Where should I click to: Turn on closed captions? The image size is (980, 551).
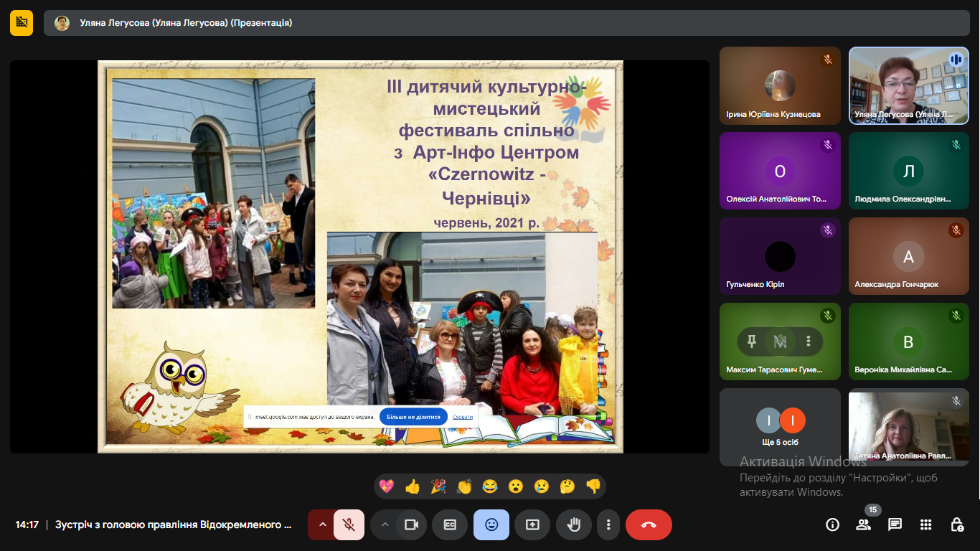[451, 524]
